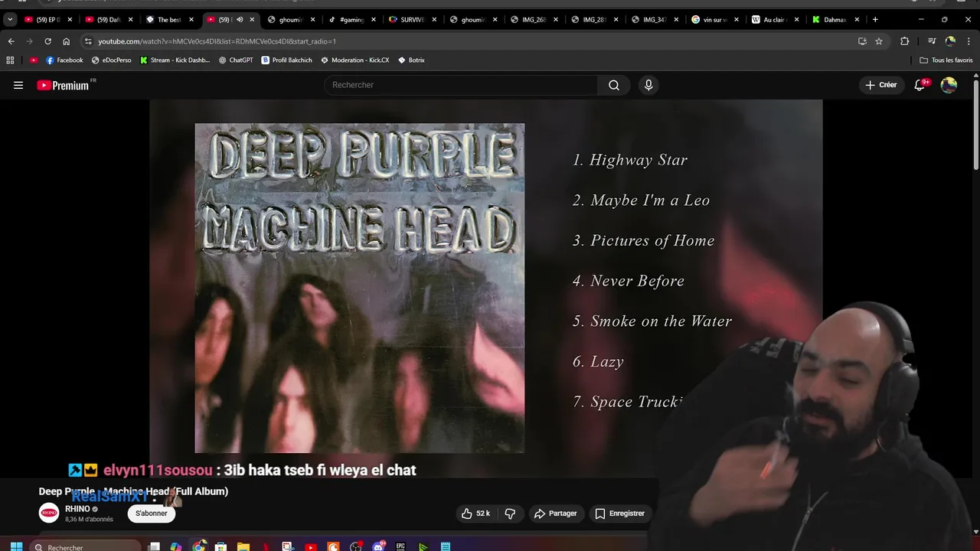This screenshot has width=980, height=551.
Task: Switch to the #gaming TikTok tab
Action: pos(351,20)
